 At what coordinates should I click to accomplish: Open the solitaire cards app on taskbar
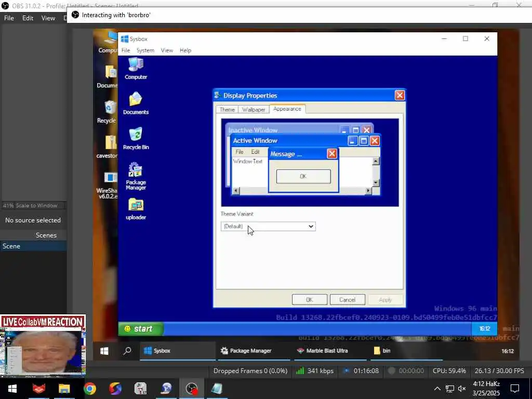point(140,389)
